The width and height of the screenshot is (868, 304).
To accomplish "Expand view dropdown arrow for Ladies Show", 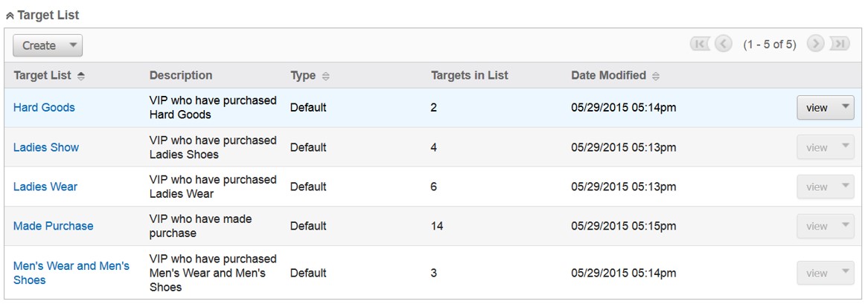I will tap(845, 147).
